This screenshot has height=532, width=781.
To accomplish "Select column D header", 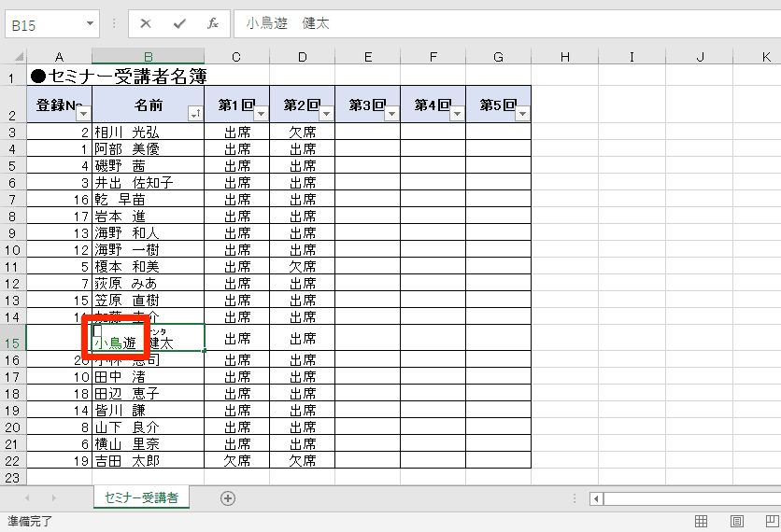I will pos(302,58).
